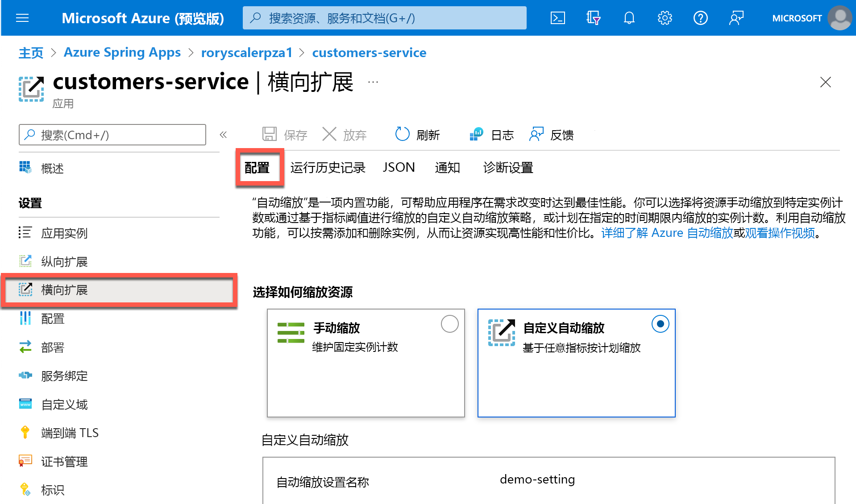Click the 放弃 discard X icon
Screen dimensions: 856x504
pos(329,134)
